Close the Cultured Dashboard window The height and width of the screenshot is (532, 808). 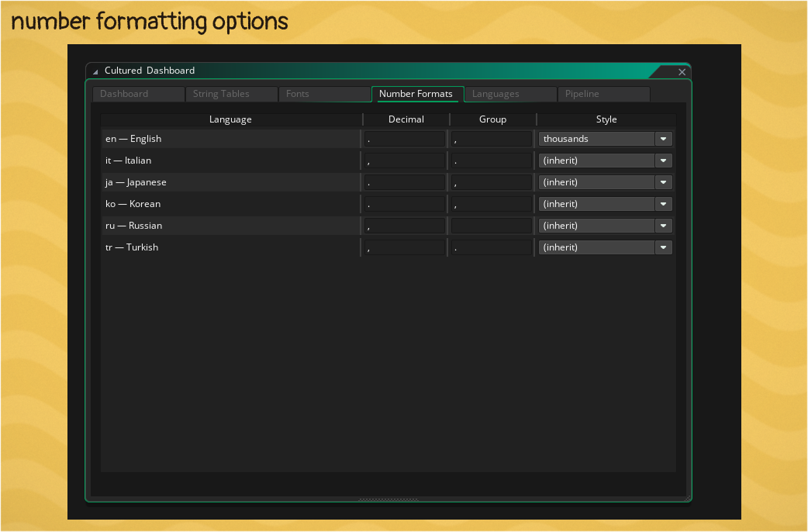tap(682, 72)
